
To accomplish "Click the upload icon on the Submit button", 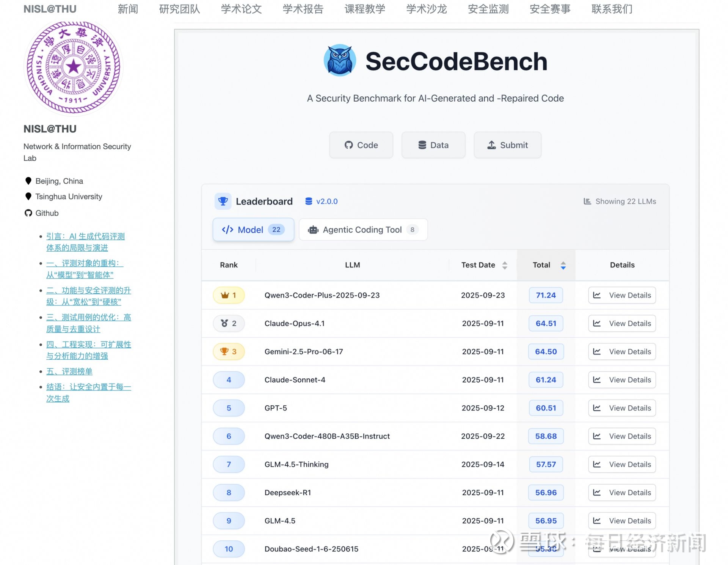I will coord(491,145).
